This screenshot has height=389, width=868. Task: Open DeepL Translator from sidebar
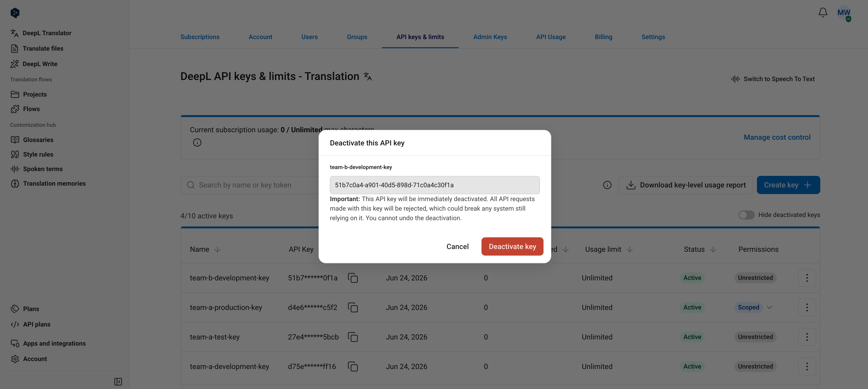41,33
